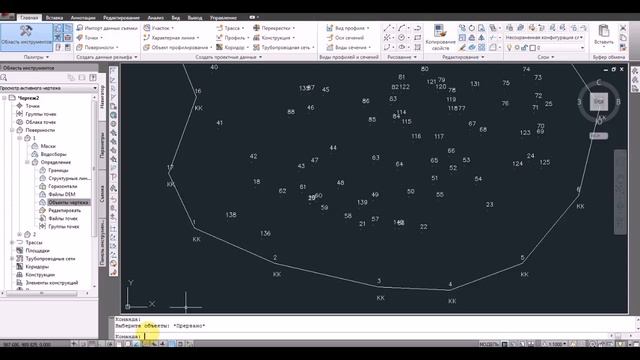This screenshot has height=360, width=640.
Task: Click the Cut scissors icon in Буфер обмена
Action: [x=623, y=28]
